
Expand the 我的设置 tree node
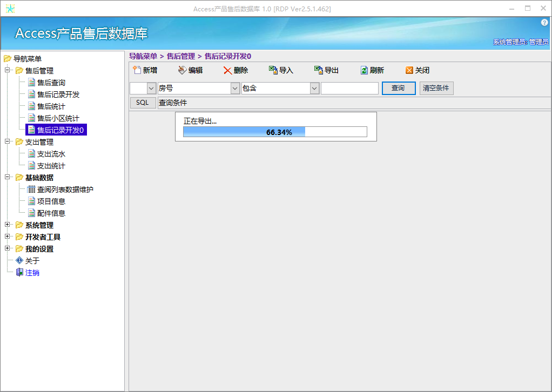pos(7,248)
